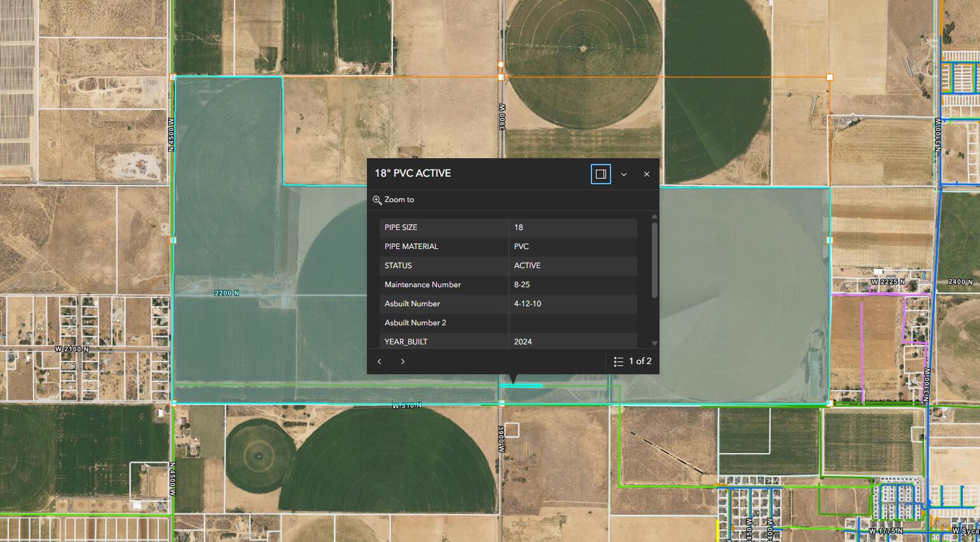Click the popup title 18" PVC ACTIVE

[x=413, y=173]
